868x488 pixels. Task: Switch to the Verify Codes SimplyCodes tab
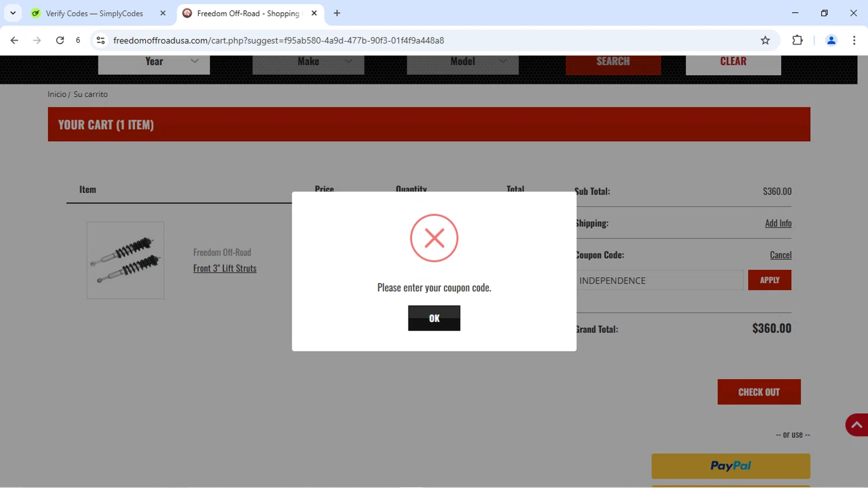point(94,13)
